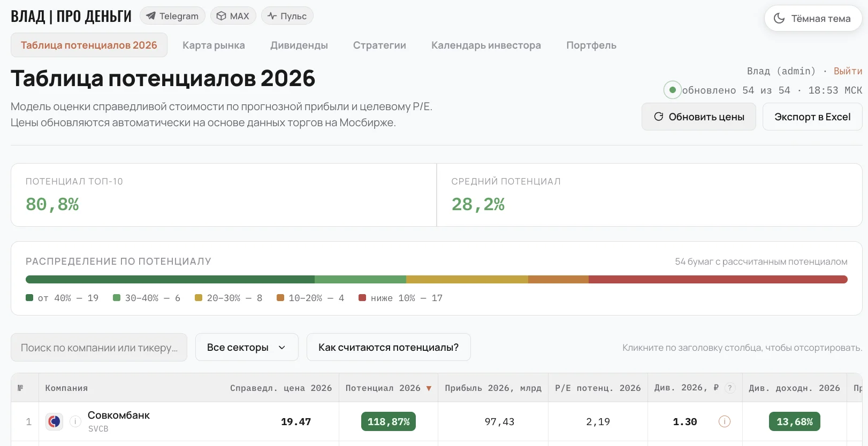Click the orange segment of the distribution bar

click(x=558, y=279)
